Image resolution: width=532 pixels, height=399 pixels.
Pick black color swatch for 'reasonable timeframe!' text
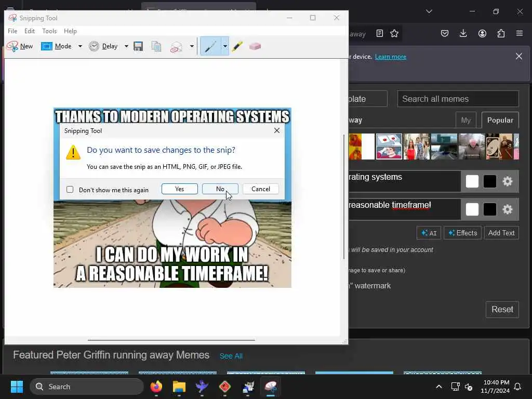pyautogui.click(x=489, y=209)
